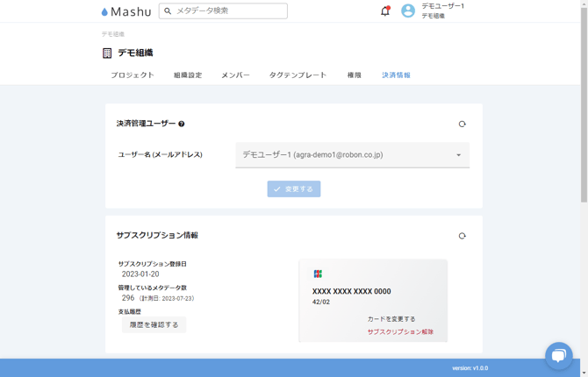Open the デモユーザー1 email combo box
Image resolution: width=588 pixels, height=377 pixels.
pos(342,155)
